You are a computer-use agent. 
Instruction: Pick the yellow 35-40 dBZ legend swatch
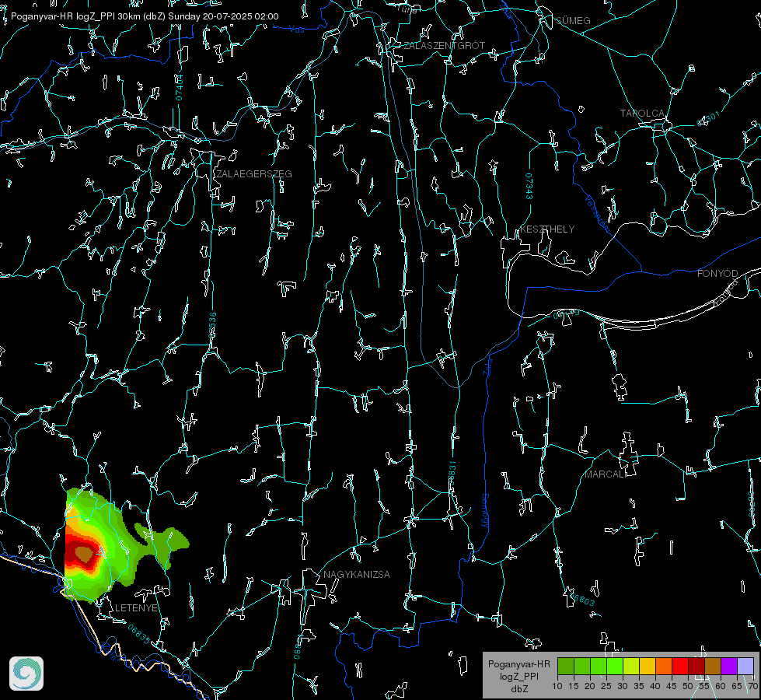(648, 666)
